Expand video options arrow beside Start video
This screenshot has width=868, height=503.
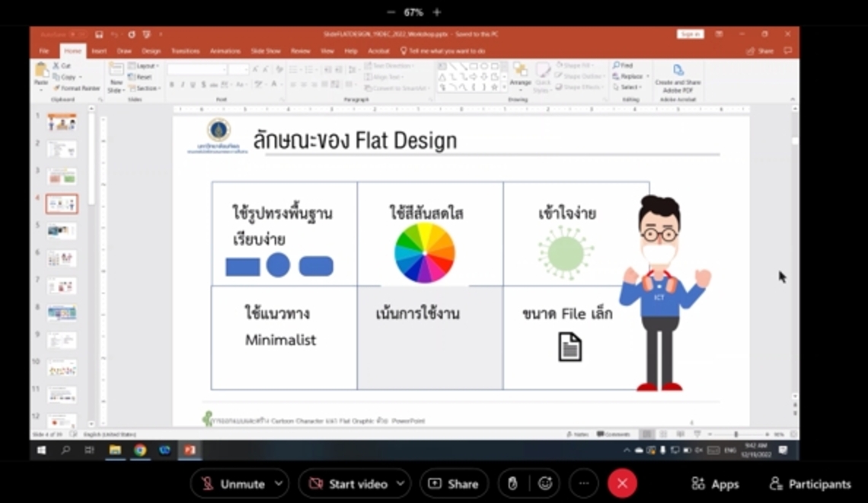click(400, 484)
